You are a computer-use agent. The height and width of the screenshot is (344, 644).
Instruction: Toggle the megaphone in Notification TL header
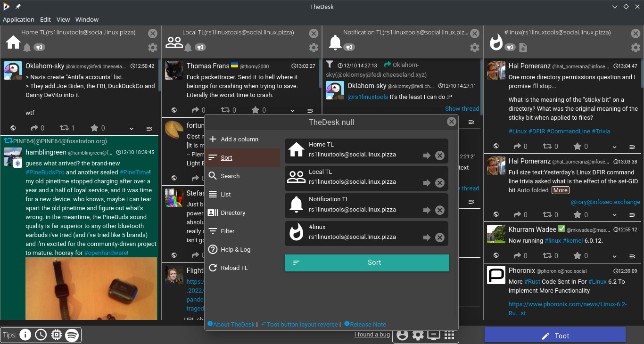point(349,47)
